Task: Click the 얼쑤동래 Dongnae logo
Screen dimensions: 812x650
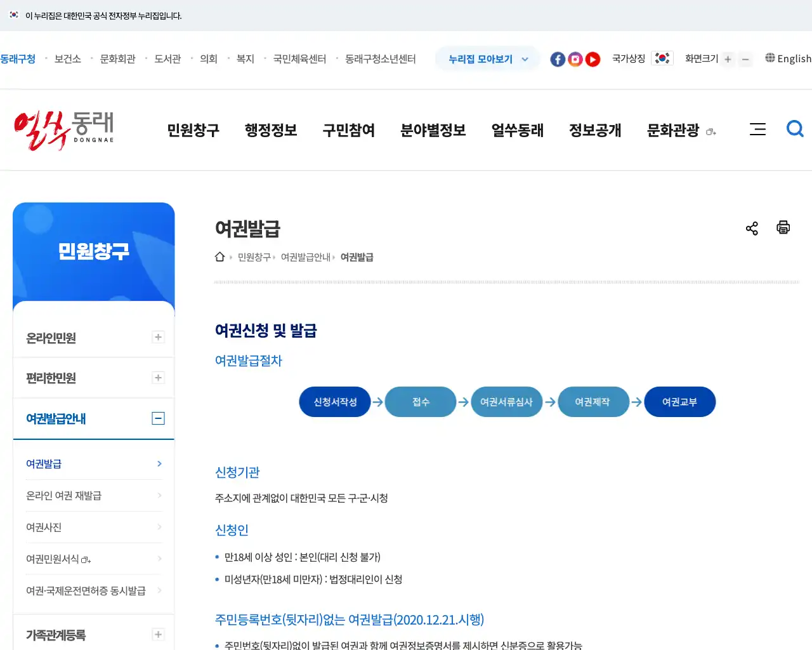Action: point(63,130)
